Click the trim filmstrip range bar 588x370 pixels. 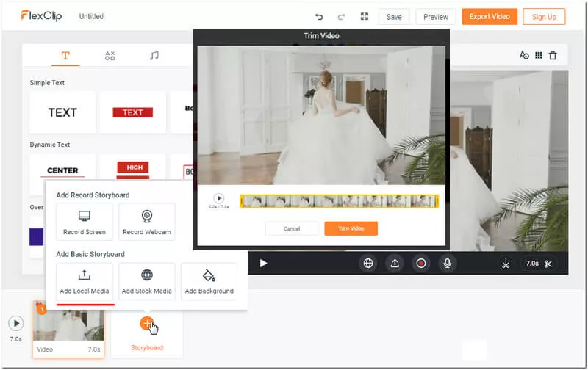(340, 201)
